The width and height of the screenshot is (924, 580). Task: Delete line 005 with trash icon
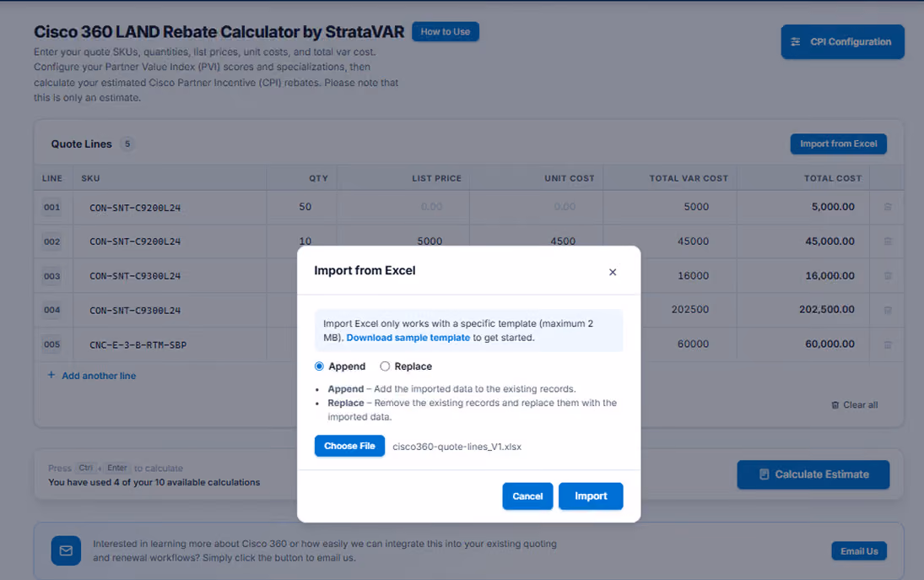pyautogui.click(x=888, y=344)
